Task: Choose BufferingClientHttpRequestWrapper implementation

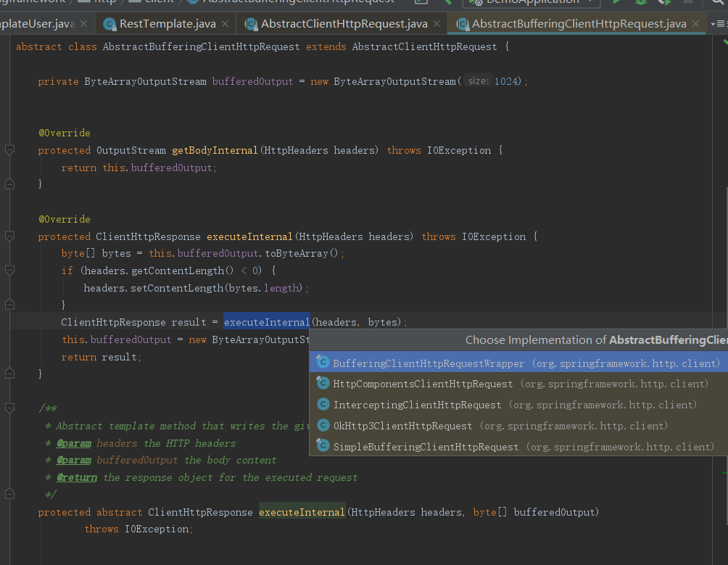Action: click(x=518, y=363)
